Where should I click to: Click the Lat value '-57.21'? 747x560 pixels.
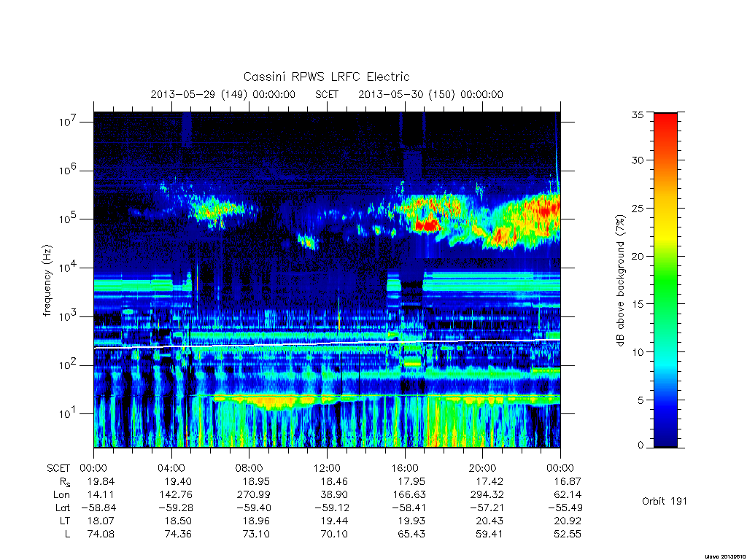click(x=487, y=507)
